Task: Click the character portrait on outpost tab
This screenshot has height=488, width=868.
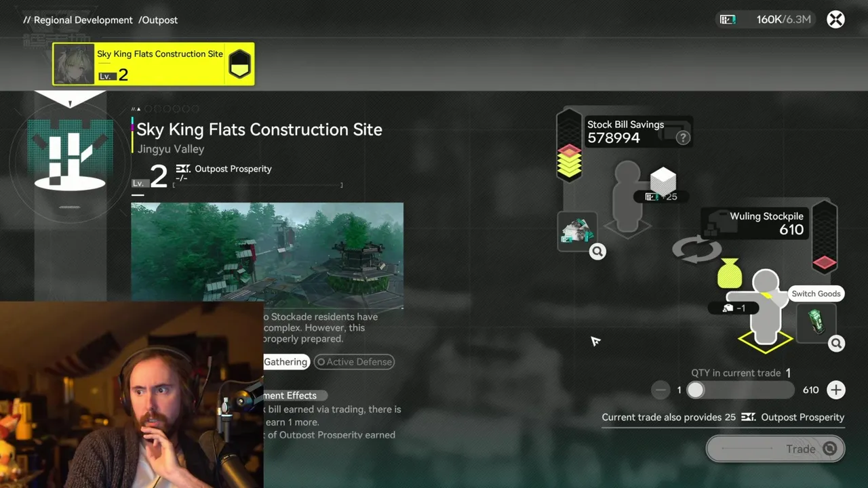Action: pos(74,64)
